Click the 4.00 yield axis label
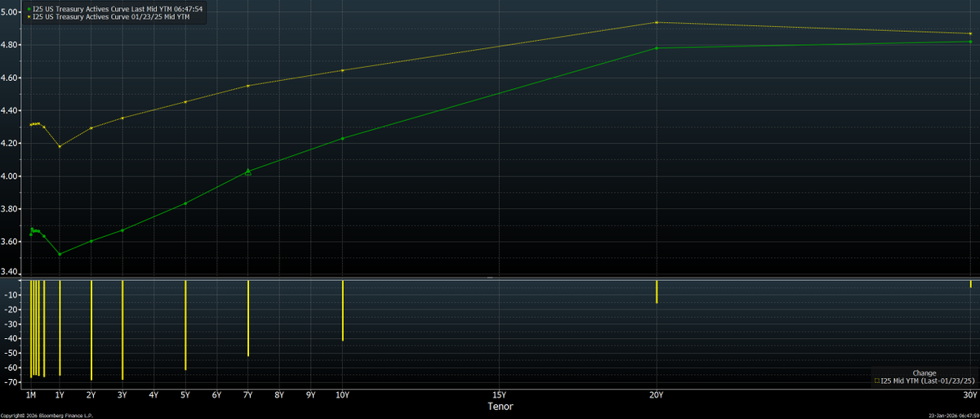This screenshot has height=419, width=980. 11,176
